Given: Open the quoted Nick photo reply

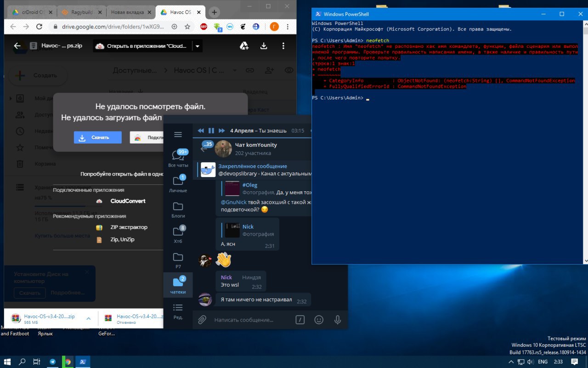Looking at the screenshot, I should tap(250, 230).
